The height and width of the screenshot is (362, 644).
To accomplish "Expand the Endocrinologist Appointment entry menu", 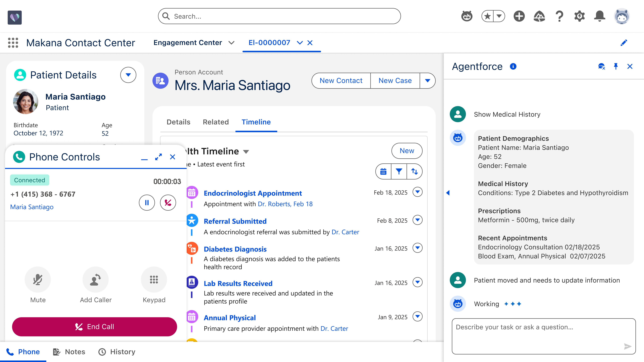I will pos(417,192).
